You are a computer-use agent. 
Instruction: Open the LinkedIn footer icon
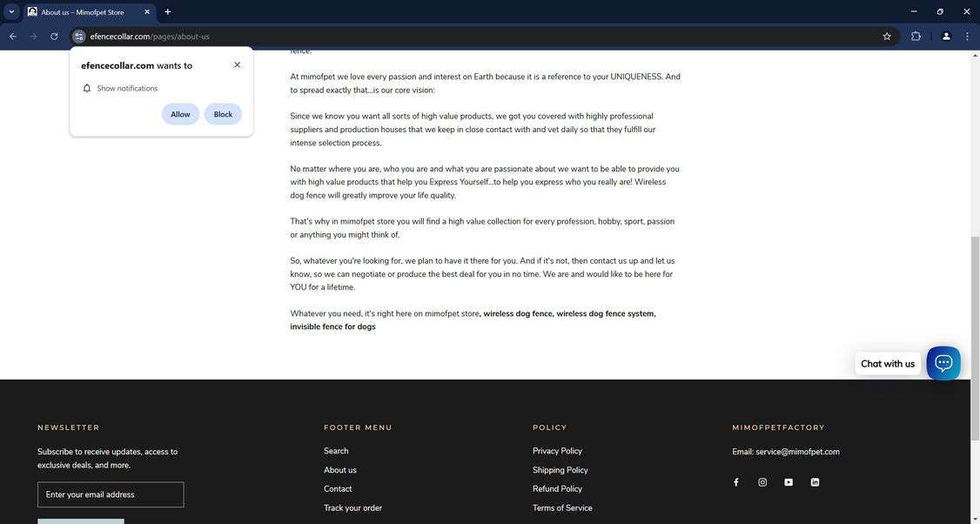coord(815,482)
